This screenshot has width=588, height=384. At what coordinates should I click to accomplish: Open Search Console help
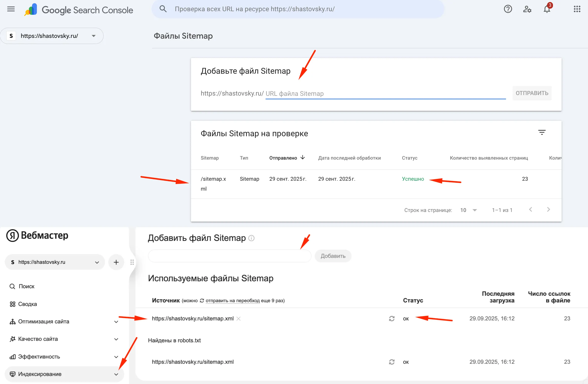(x=508, y=9)
